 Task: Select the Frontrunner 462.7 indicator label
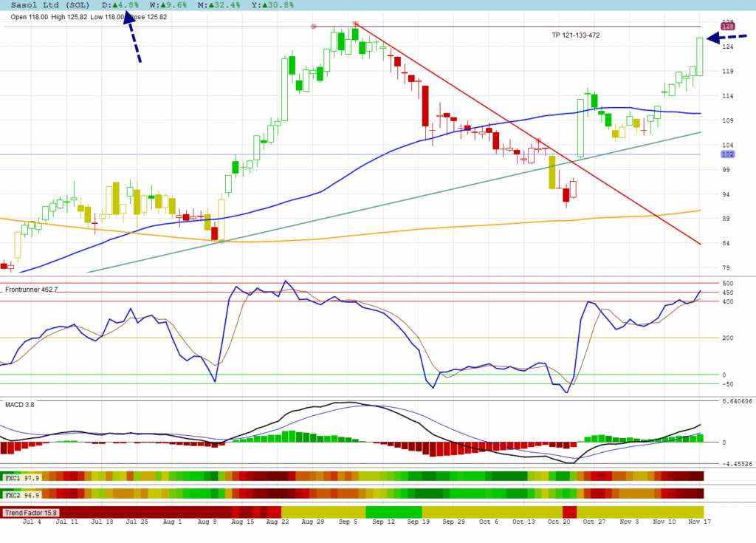pos(32,290)
